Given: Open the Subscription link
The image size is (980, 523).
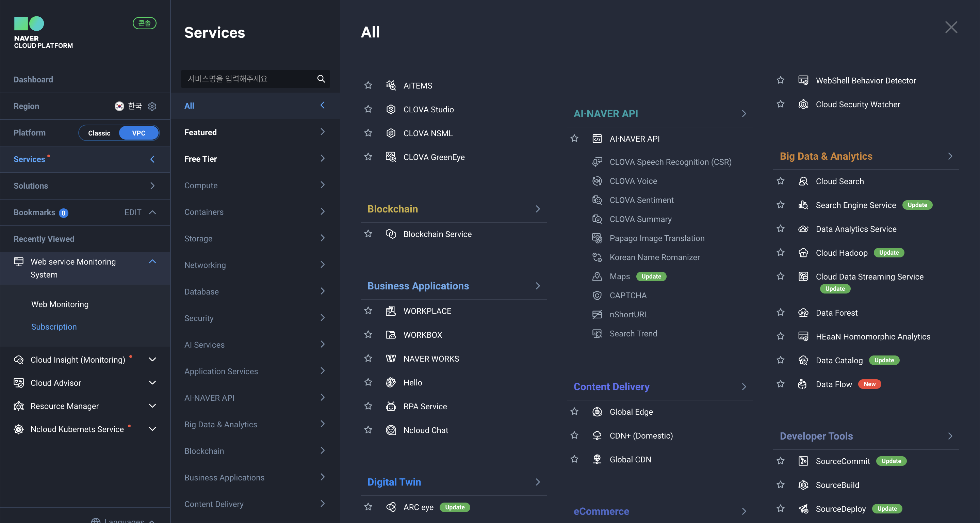Looking at the screenshot, I should 54,327.
